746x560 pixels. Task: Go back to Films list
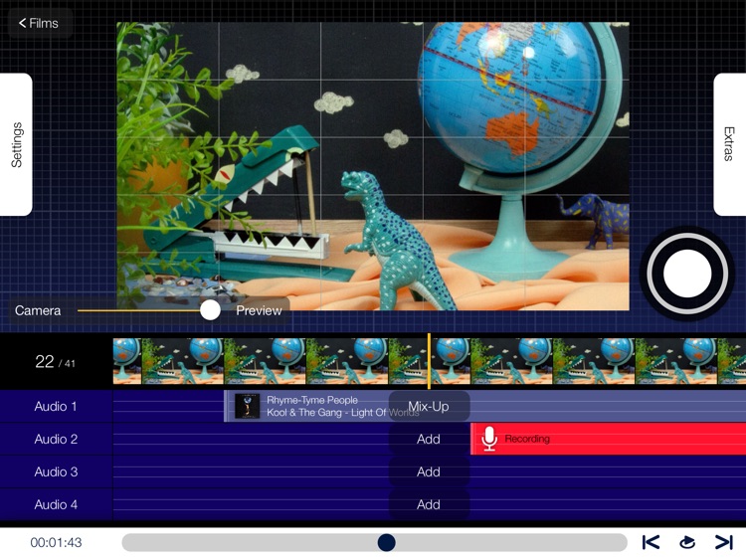[x=39, y=23]
